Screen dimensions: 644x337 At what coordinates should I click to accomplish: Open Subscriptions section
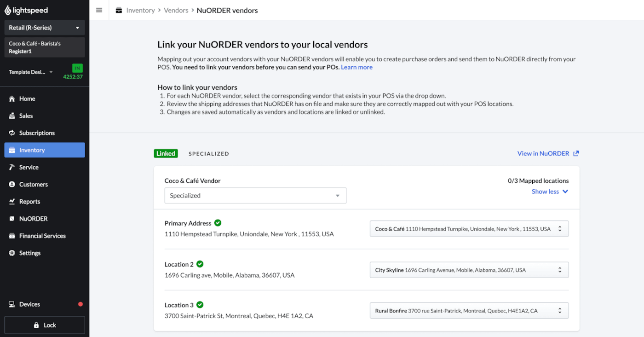[x=45, y=133]
